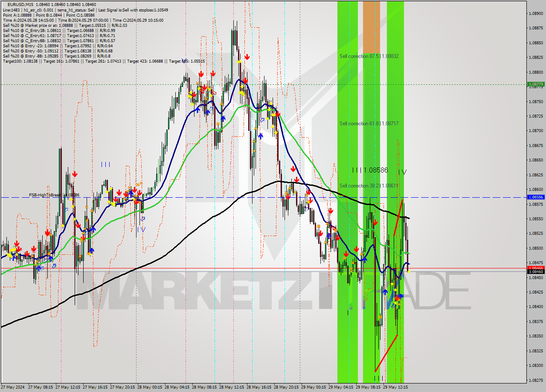Click the 'Target100: 1.08138' targets line

pos(104,61)
